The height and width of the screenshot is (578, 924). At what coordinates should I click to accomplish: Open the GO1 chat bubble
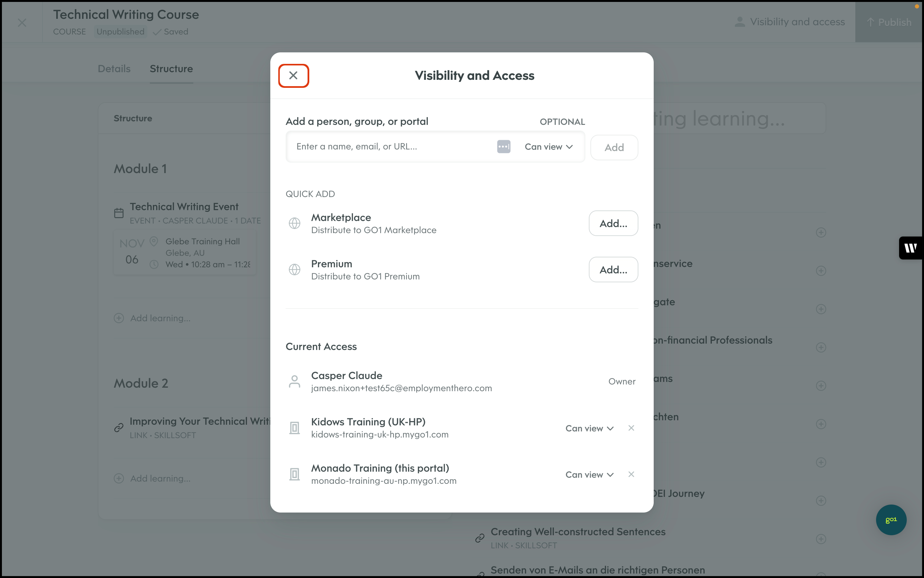(891, 520)
